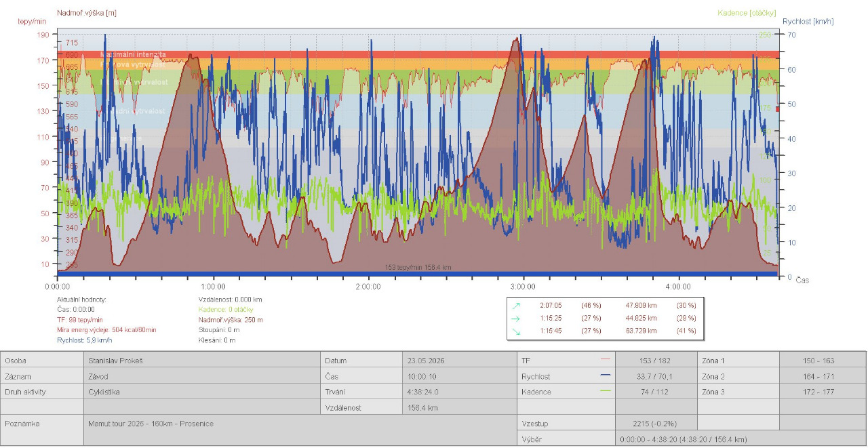Click the 'Kadence [otáčky]' axis label
Screen dimensions: 868x448
[x=742, y=13]
